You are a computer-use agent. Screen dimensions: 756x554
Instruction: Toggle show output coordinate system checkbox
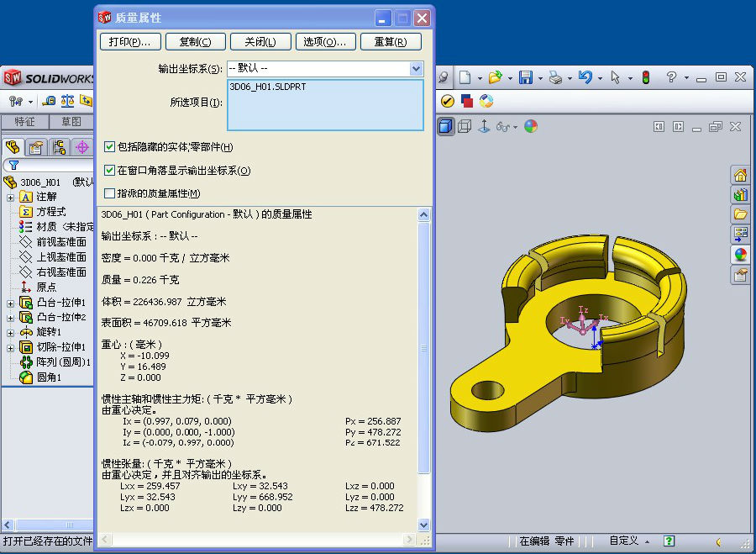(x=109, y=170)
